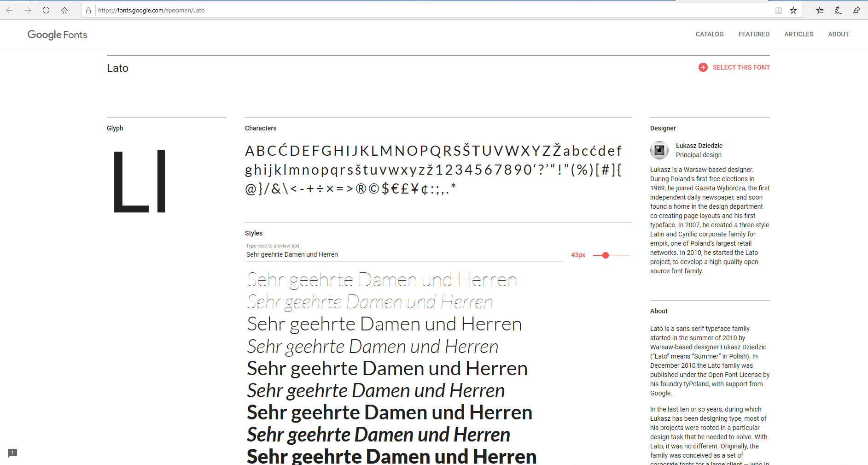Screen dimensions: 868x465
Task: Click the share page icon
Action: [x=856, y=10]
